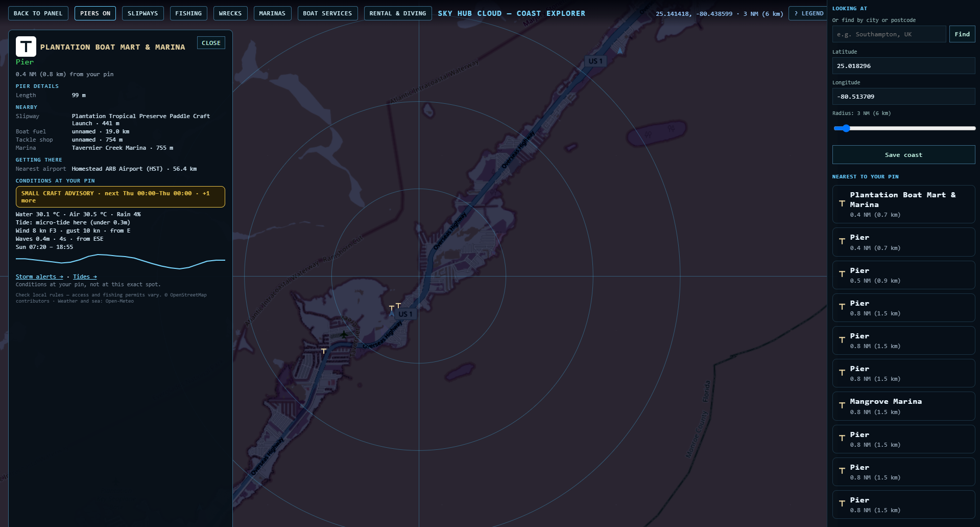
Task: Click the pier map marker southwest near the airstrip
Action: (323, 351)
